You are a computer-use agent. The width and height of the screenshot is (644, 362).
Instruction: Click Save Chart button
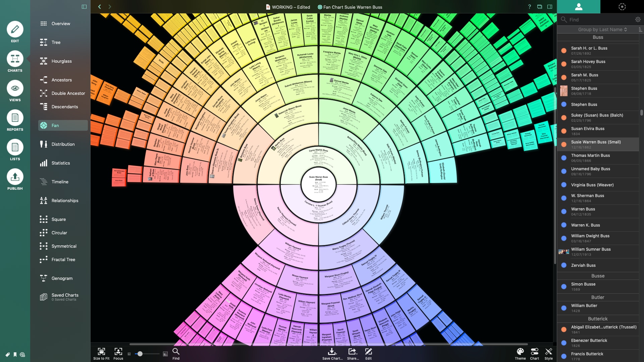click(x=332, y=354)
